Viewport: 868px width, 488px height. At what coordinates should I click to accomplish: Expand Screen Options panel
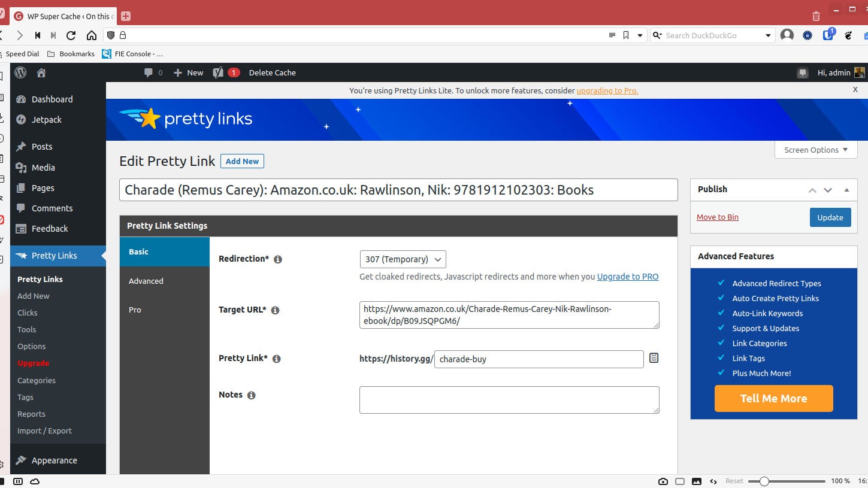pyautogui.click(x=816, y=150)
